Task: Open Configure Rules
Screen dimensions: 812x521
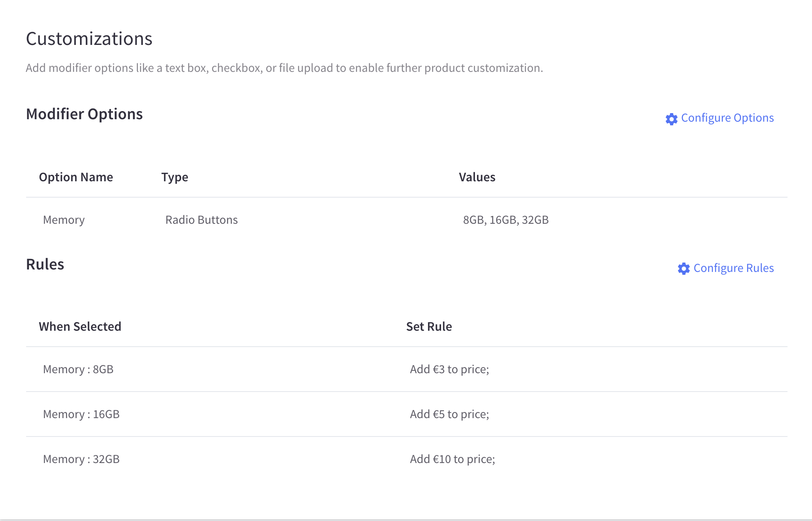Action: click(x=733, y=268)
